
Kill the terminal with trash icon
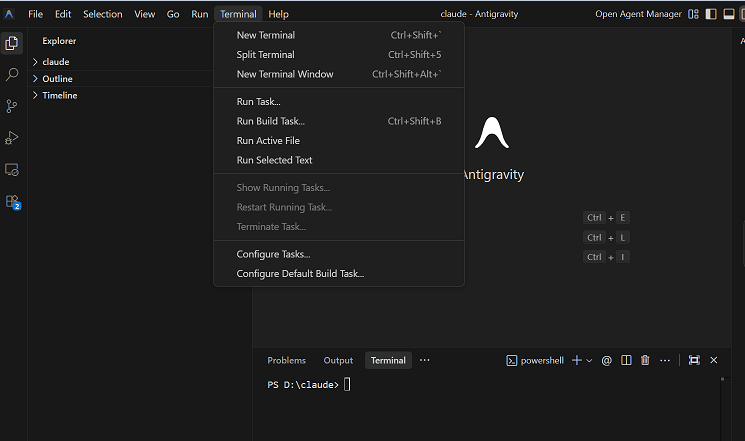645,360
